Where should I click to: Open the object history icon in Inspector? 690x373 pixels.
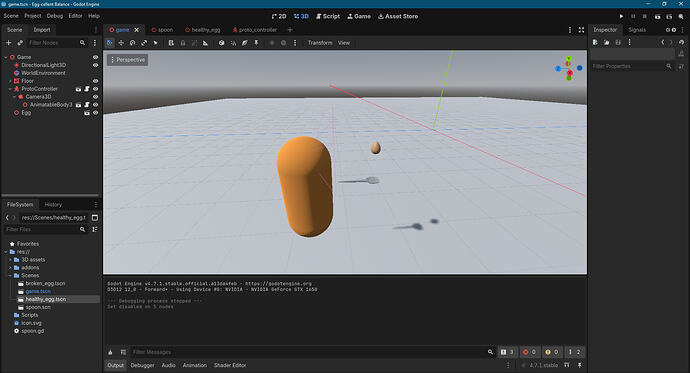click(682, 42)
